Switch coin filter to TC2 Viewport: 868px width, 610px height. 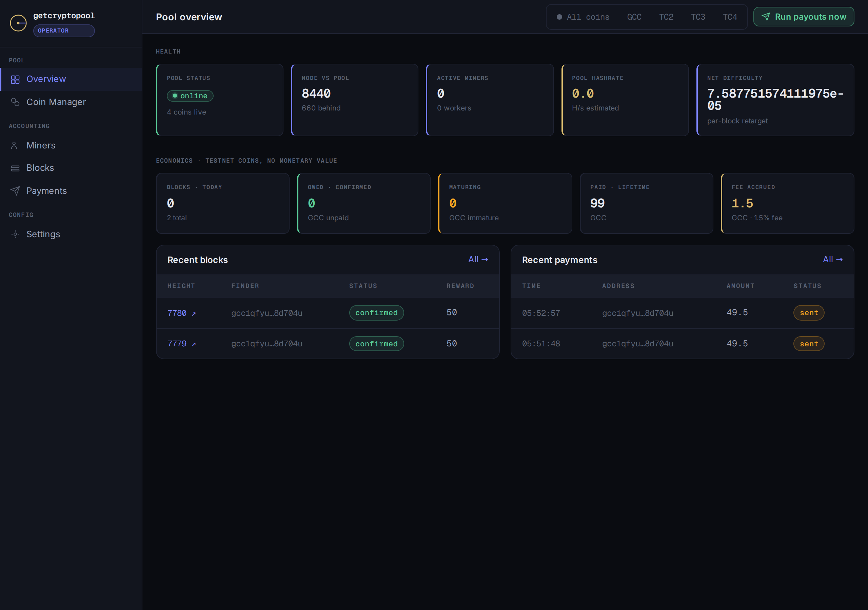[666, 17]
